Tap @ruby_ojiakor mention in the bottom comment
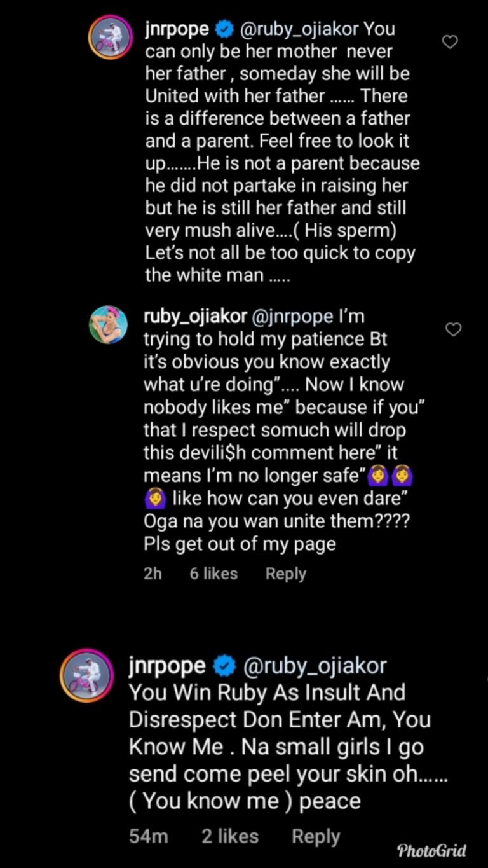This screenshot has height=868, width=488. 315,666
